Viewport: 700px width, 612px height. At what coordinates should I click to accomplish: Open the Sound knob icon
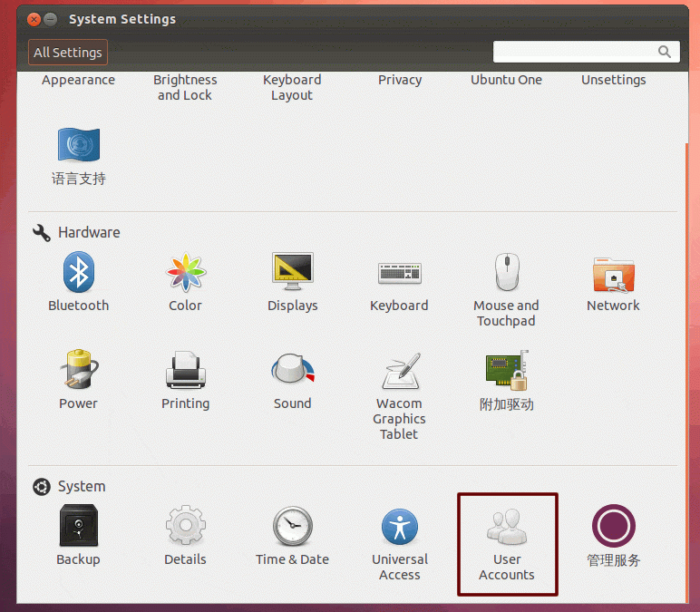coord(293,369)
